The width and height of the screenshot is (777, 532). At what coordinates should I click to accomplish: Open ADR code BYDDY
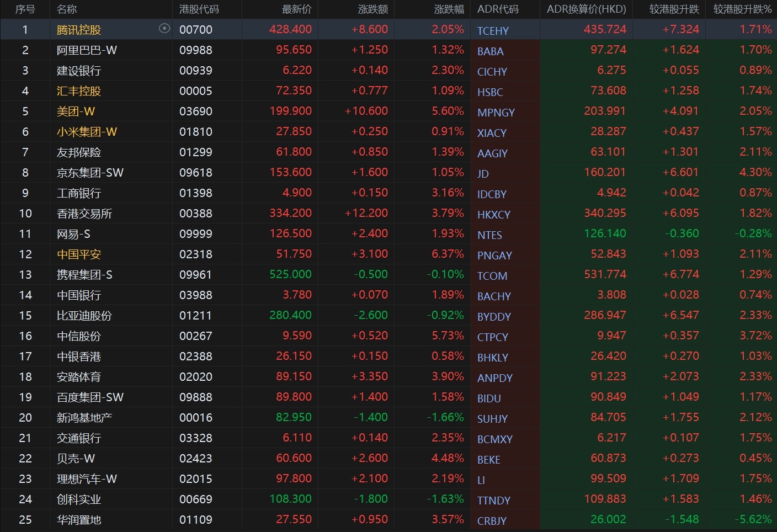[494, 317]
